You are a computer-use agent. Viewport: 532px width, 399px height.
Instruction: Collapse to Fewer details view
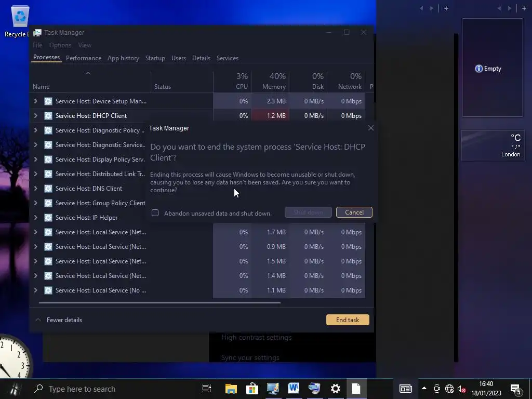tap(59, 320)
